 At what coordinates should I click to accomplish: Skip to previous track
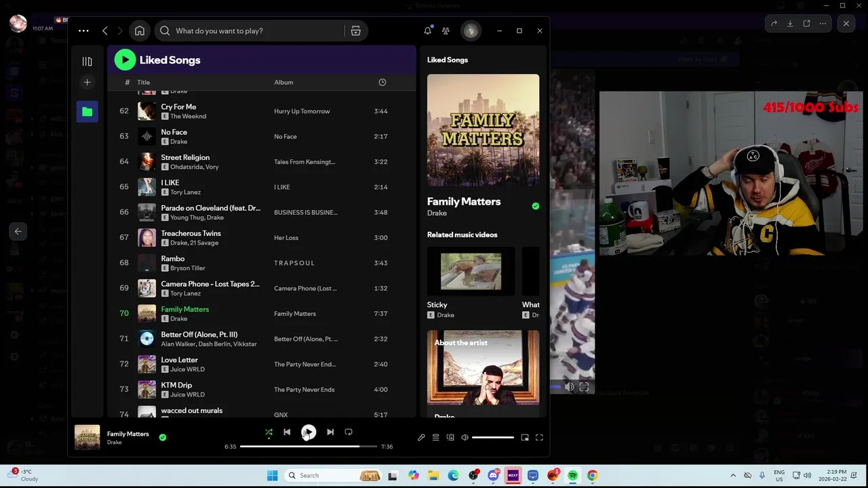(287, 432)
